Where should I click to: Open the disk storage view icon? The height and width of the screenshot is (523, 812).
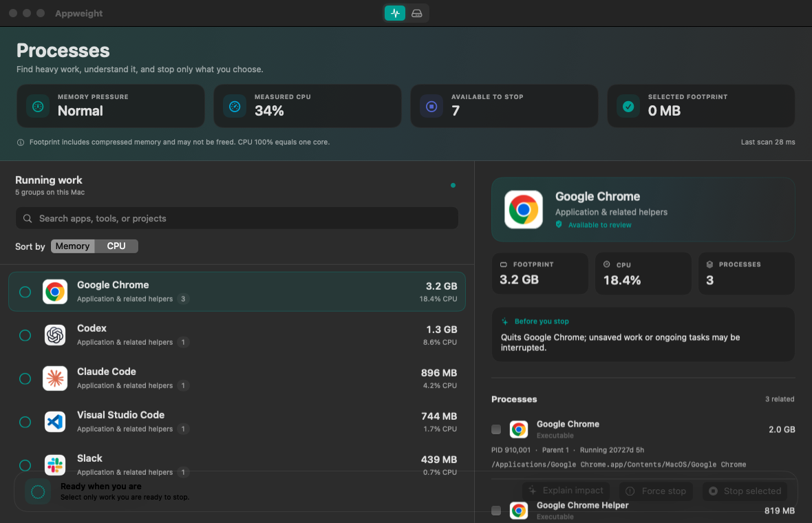pyautogui.click(x=417, y=14)
